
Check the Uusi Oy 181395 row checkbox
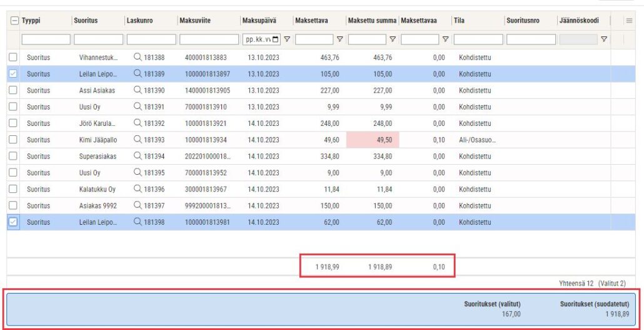[13, 173]
